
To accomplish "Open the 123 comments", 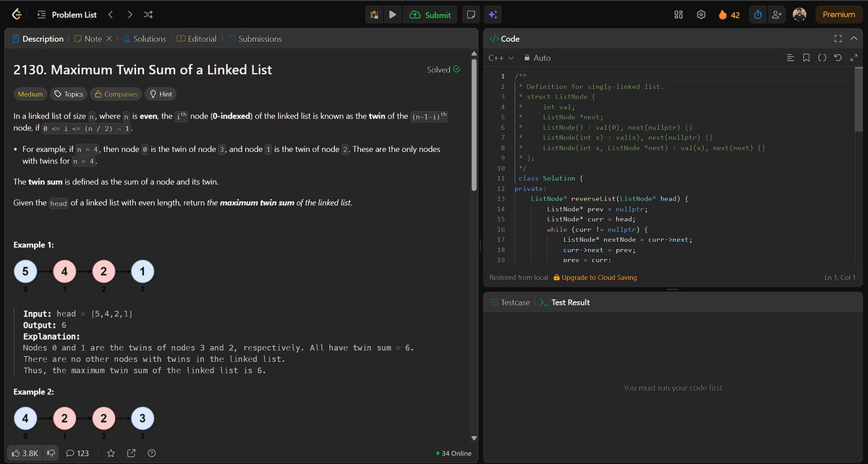I will coord(77,453).
